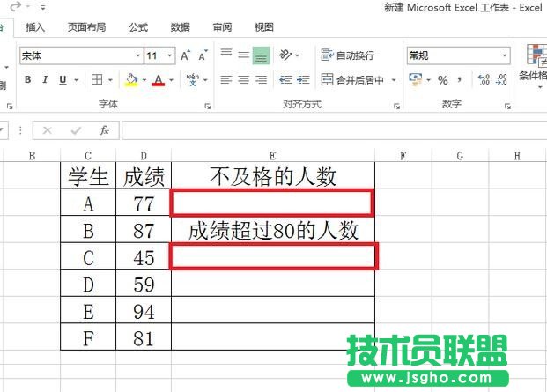This screenshot has height=392, width=547.
Task: Open font color dropdown arrow
Action: coord(171,80)
